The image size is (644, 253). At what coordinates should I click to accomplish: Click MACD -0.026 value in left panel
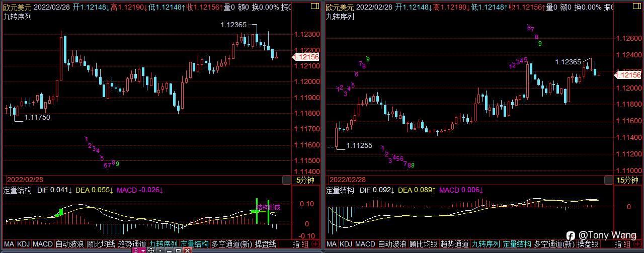pyautogui.click(x=140, y=190)
